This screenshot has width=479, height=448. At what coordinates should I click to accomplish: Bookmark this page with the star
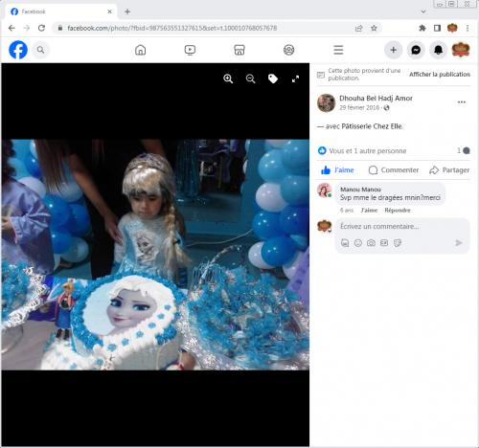click(x=374, y=28)
